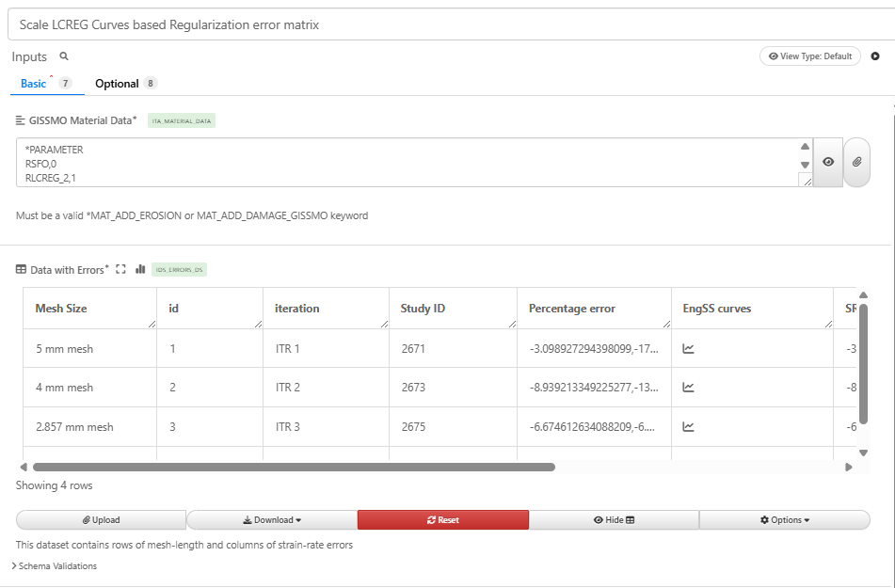
Task: Switch to the Optional tab
Action: point(118,84)
